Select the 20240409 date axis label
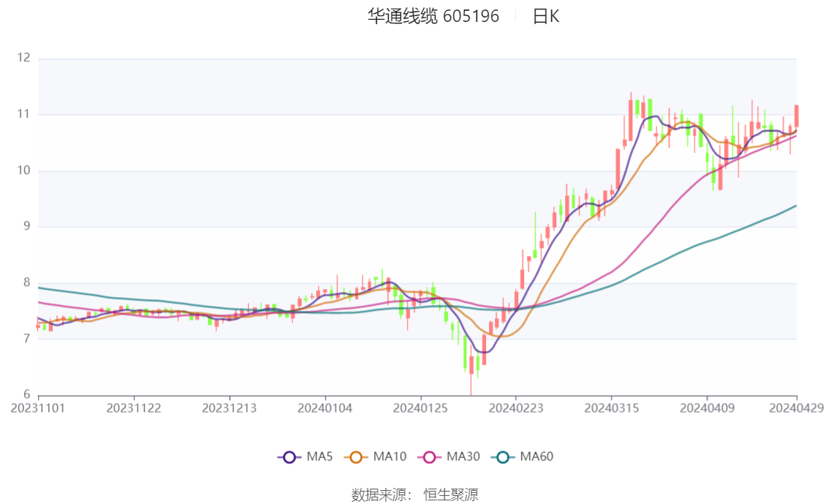 (707, 408)
